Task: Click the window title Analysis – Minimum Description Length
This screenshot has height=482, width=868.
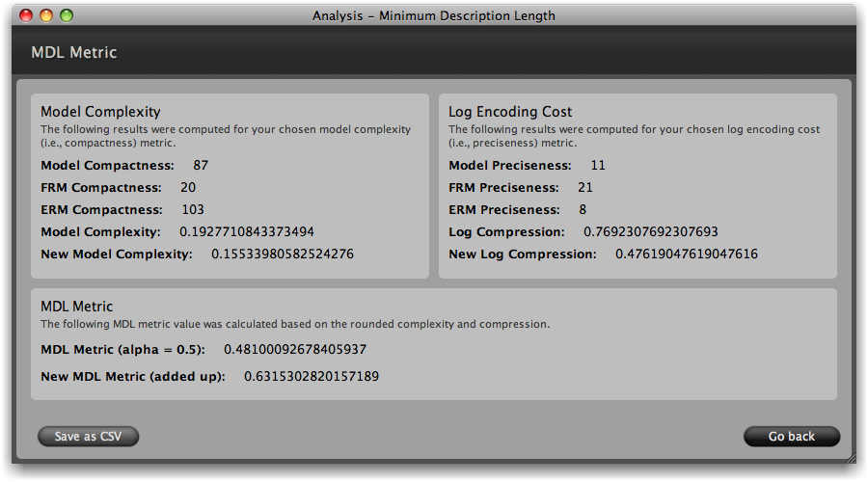Action: (433, 15)
